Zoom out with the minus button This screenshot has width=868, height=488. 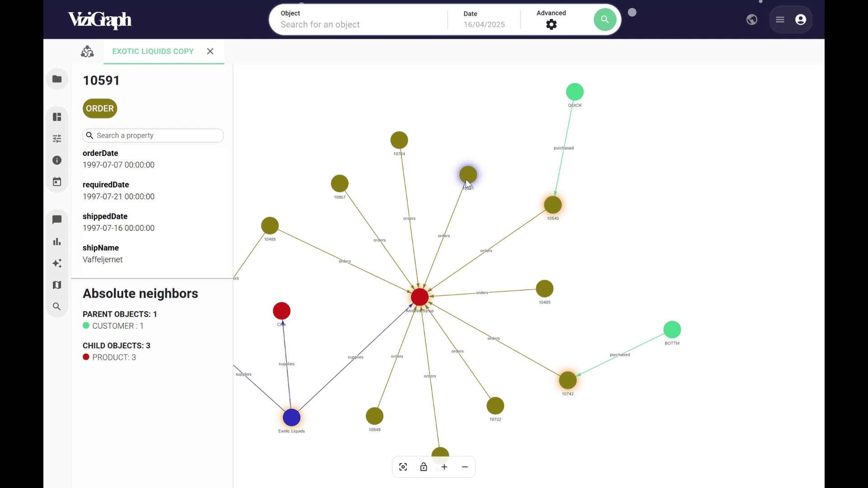click(465, 467)
